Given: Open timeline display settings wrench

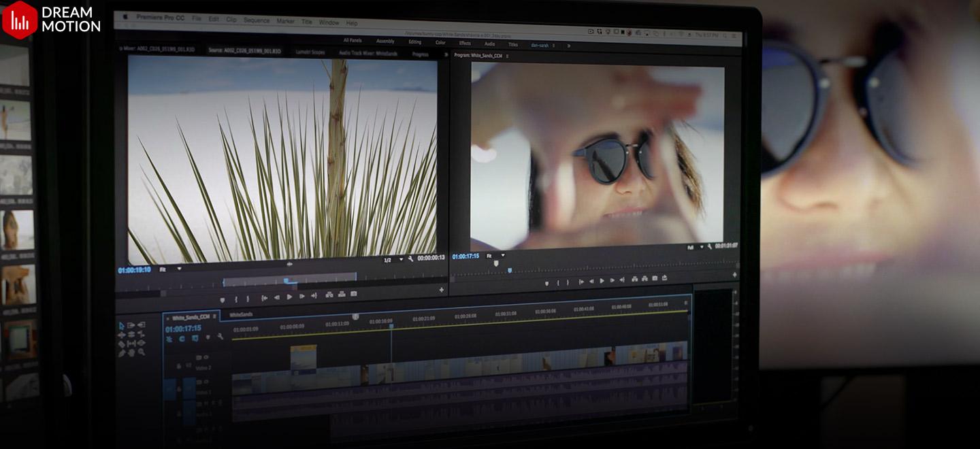Looking at the screenshot, I should (220, 337).
